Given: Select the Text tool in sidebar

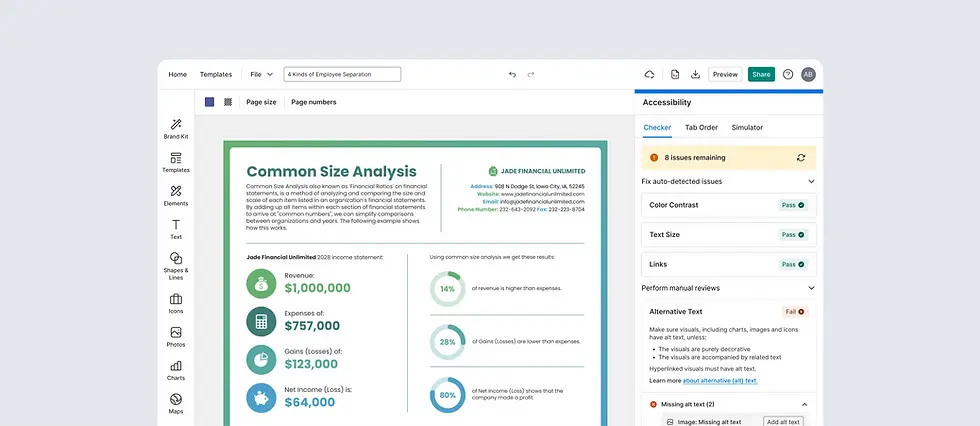Looking at the screenshot, I should pos(176,229).
